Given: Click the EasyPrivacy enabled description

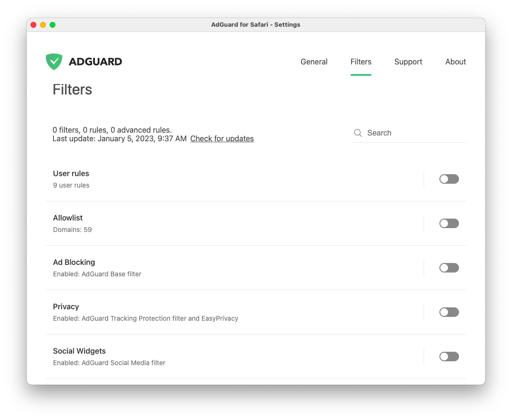Looking at the screenshot, I should pos(146,318).
